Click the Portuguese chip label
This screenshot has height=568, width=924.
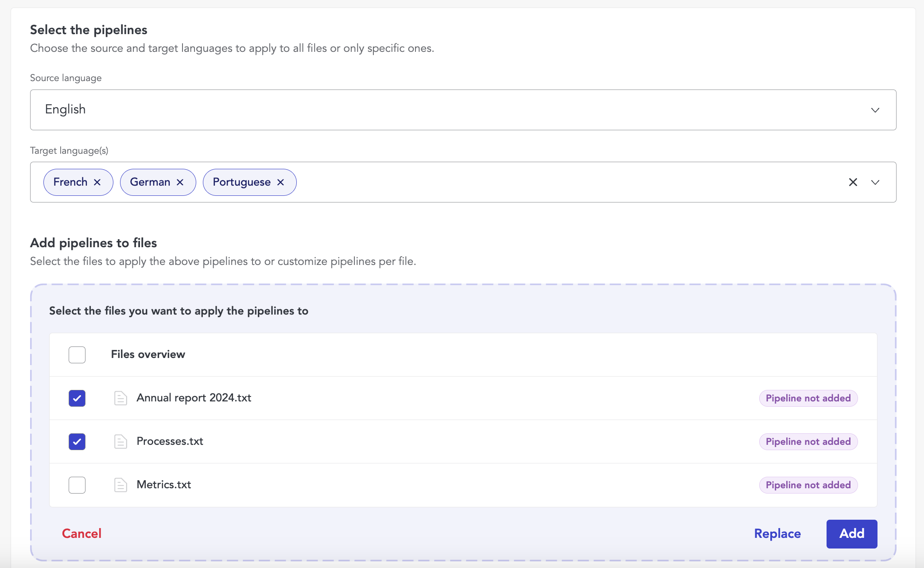click(x=241, y=182)
